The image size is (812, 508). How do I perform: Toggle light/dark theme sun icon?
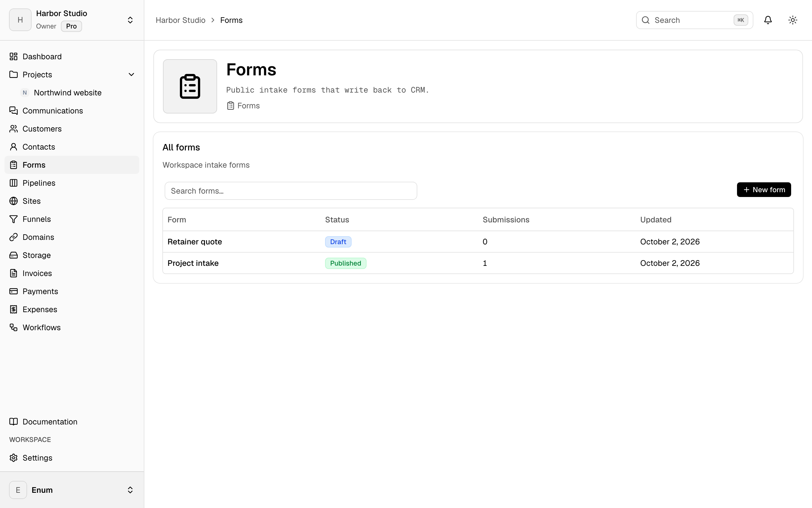point(793,20)
